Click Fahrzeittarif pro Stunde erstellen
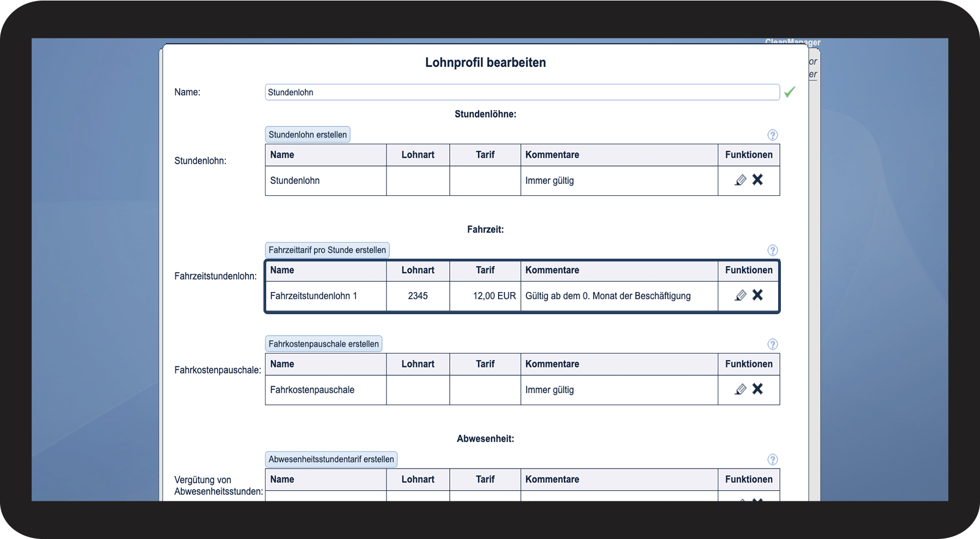 coord(327,250)
